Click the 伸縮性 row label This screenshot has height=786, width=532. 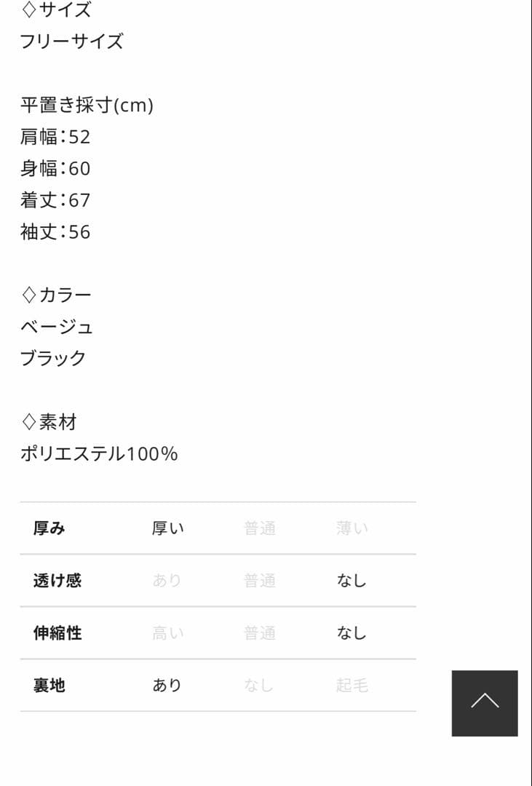coord(57,633)
